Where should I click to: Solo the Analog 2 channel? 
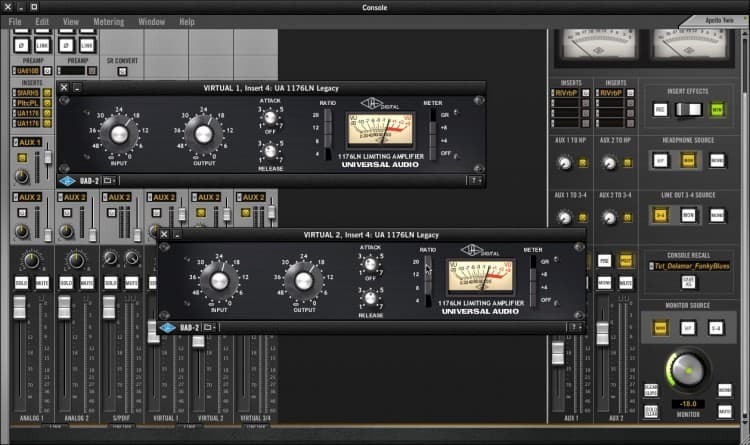pyautogui.click(x=66, y=283)
